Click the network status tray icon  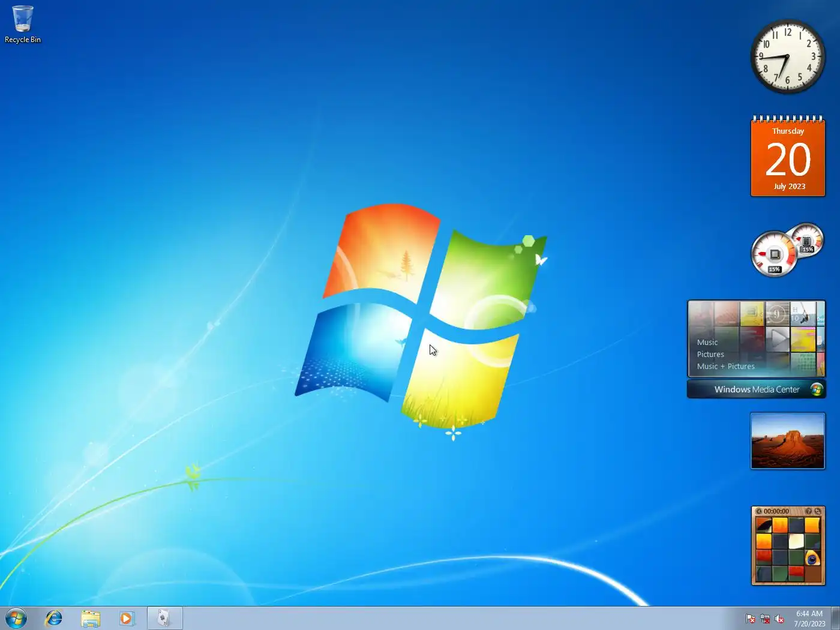[x=765, y=619]
